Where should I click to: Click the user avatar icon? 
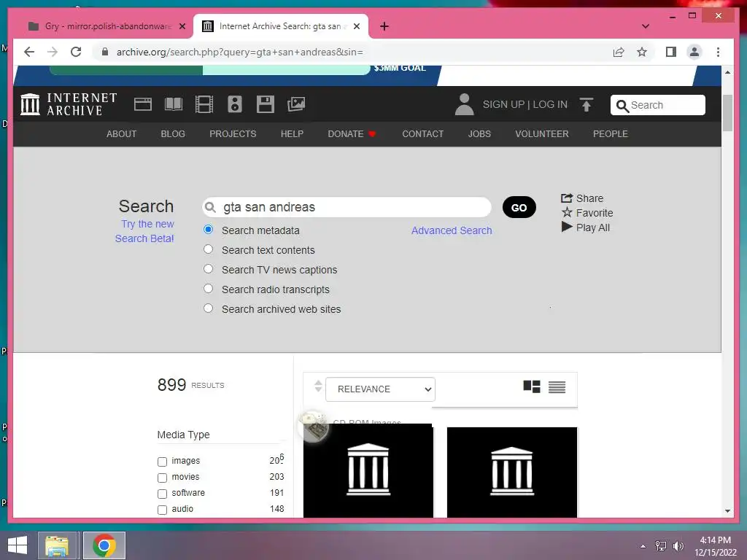(x=464, y=104)
